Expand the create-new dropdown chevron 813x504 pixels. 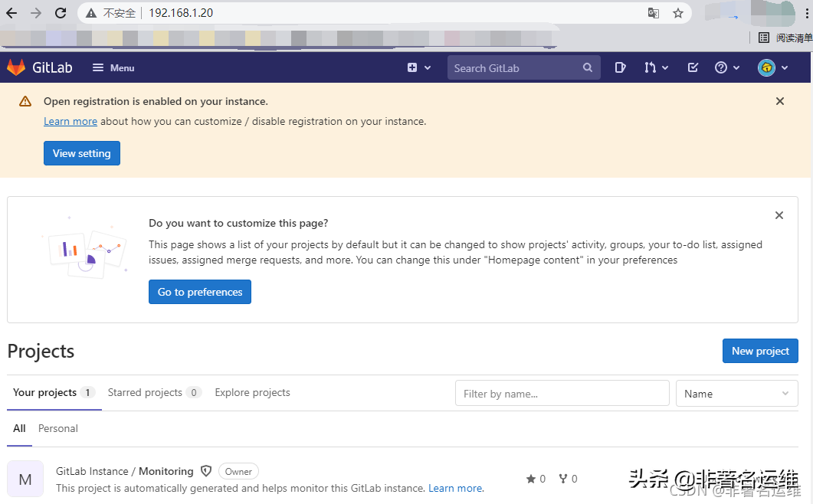(x=428, y=68)
